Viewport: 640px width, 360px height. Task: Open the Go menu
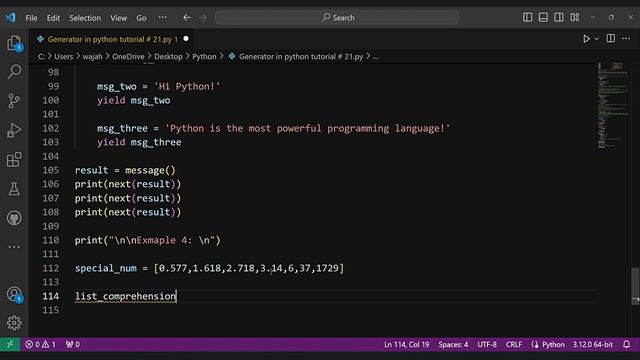pos(141,18)
